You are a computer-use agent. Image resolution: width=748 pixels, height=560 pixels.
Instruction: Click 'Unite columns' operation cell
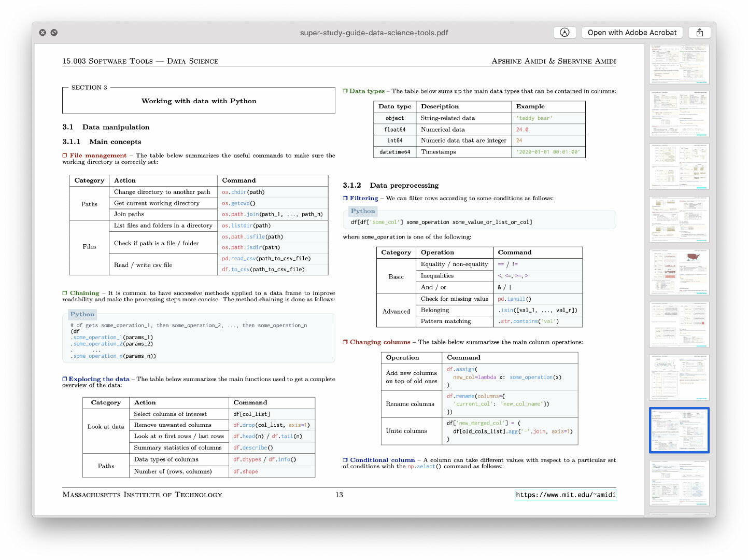pyautogui.click(x=411, y=431)
